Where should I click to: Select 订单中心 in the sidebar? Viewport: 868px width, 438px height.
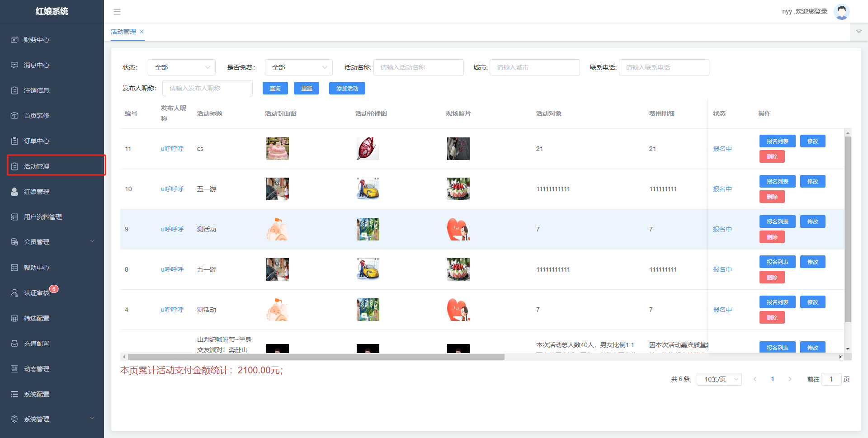pyautogui.click(x=36, y=141)
